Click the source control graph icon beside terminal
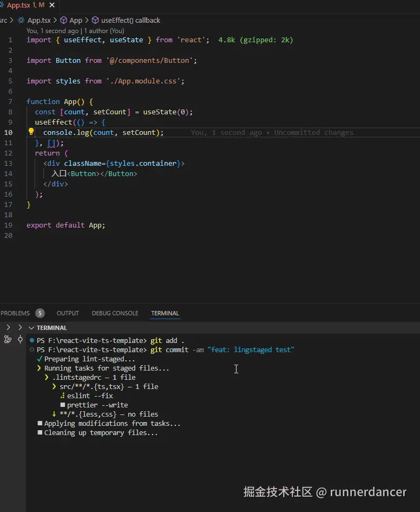The image size is (420, 512). click(x=8, y=340)
